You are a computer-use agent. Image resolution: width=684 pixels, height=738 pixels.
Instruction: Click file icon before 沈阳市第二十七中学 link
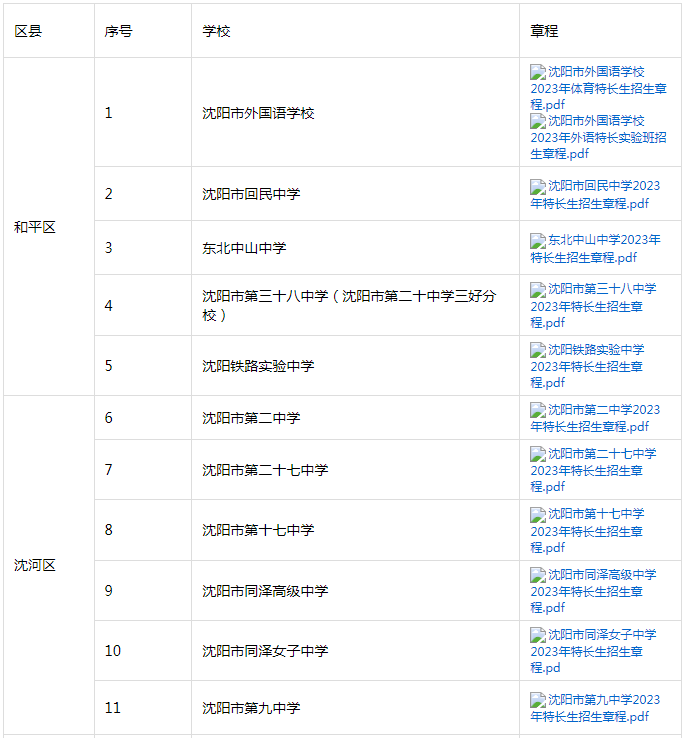click(538, 454)
